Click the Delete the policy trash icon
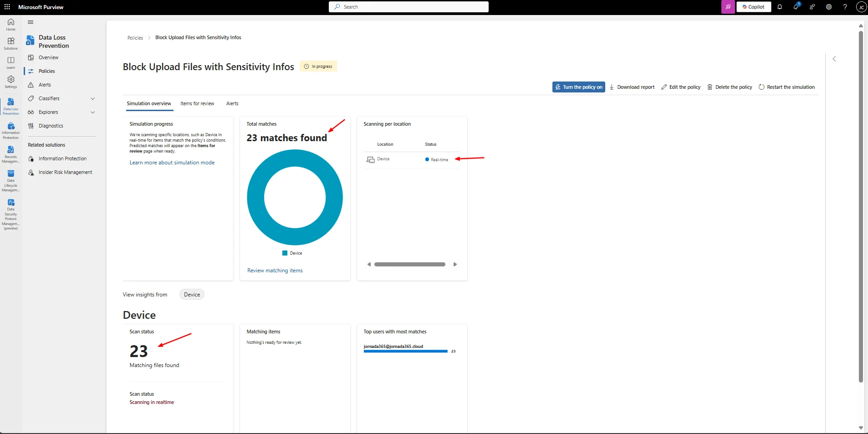 tap(710, 87)
